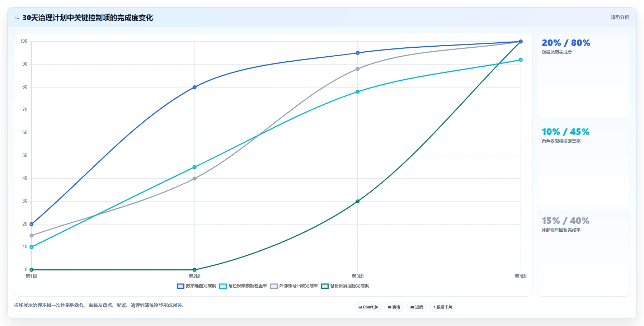Click the grey data point at 15 on 第1周

point(32,236)
